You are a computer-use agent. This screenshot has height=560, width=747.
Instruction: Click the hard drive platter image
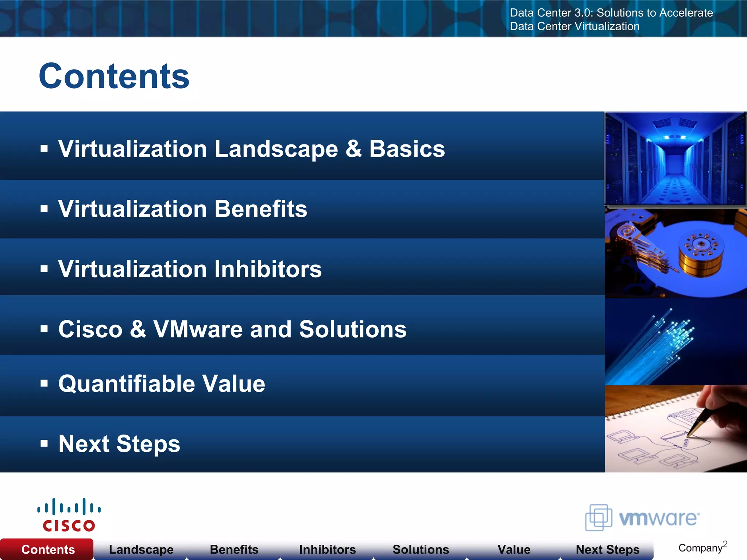click(x=676, y=253)
